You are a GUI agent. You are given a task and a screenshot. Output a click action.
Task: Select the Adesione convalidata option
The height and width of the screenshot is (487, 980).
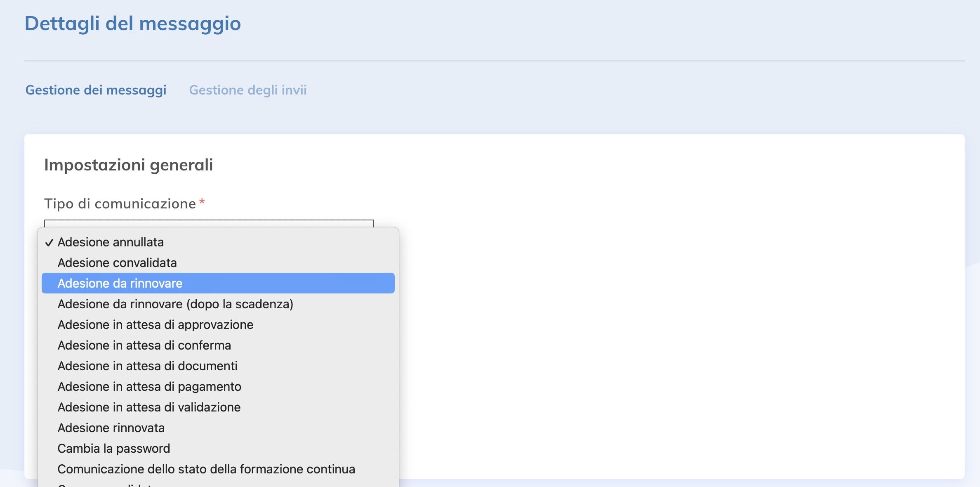pyautogui.click(x=117, y=263)
